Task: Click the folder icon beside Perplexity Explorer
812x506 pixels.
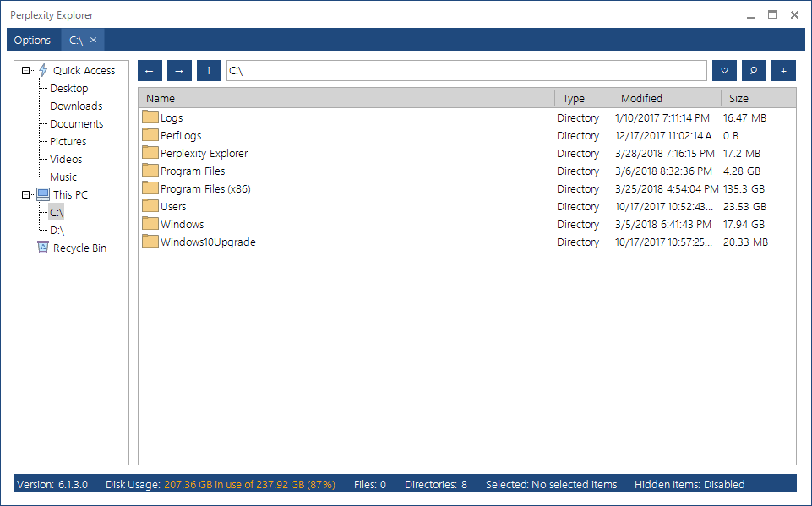Action: click(150, 152)
